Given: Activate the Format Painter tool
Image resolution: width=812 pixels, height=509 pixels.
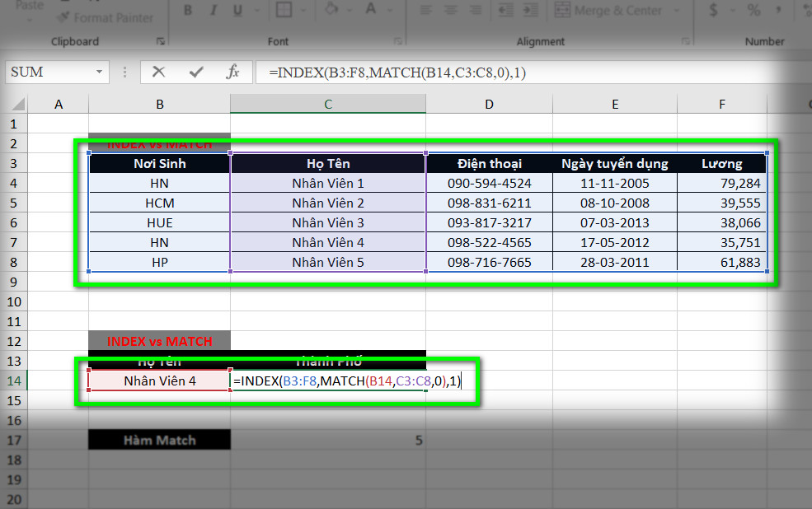Looking at the screenshot, I should tap(106, 18).
